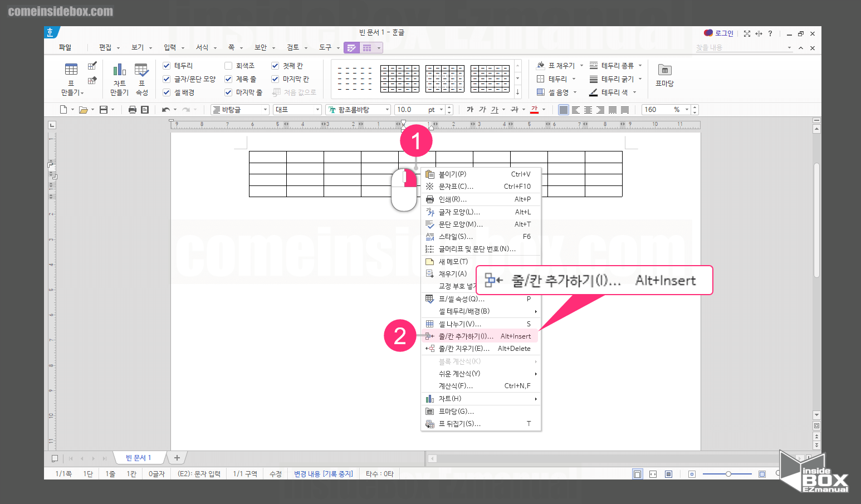Click the undo arrow icon
The image size is (861, 504).
[165, 110]
